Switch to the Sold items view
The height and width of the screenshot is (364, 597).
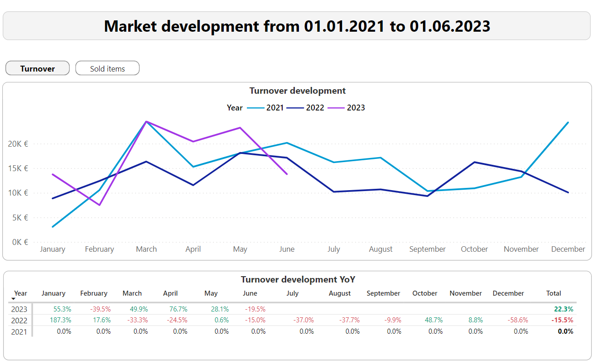[107, 68]
